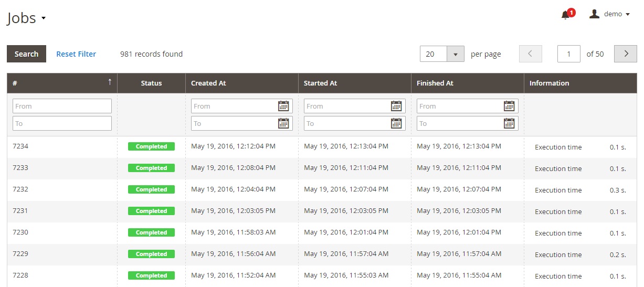Sort by the Created At column
This screenshot has width=644, height=287.
point(208,83)
